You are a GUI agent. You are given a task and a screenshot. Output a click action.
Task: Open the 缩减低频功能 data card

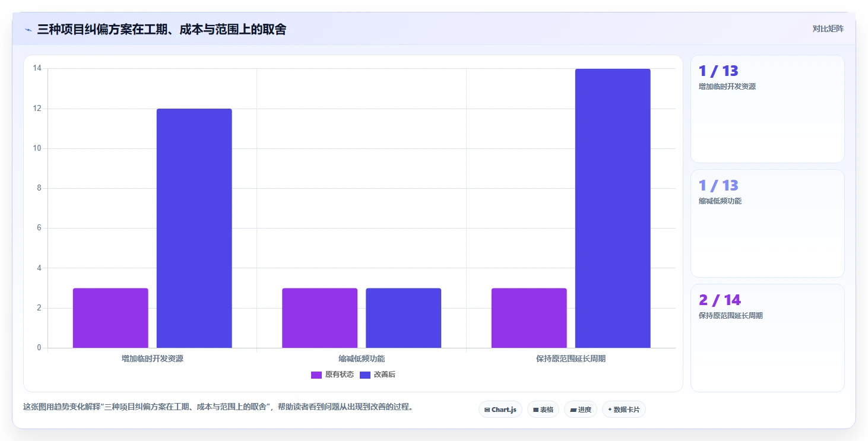[x=767, y=223]
